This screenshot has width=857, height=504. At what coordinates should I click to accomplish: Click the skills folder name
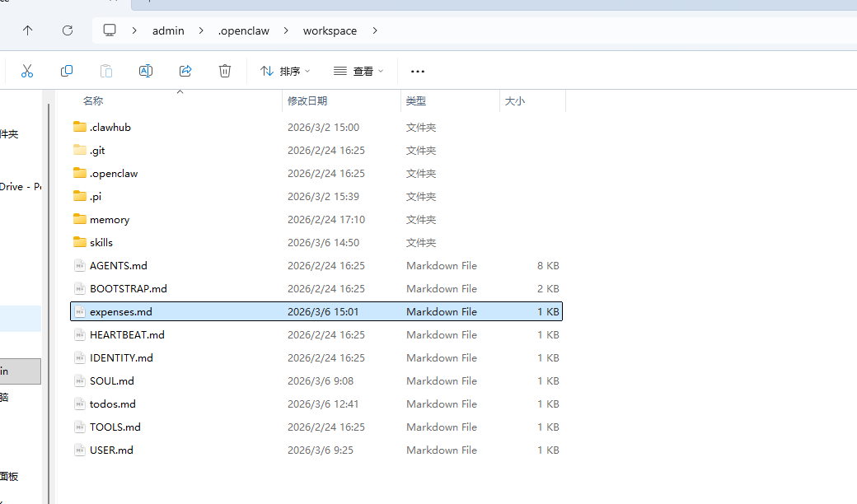point(101,242)
